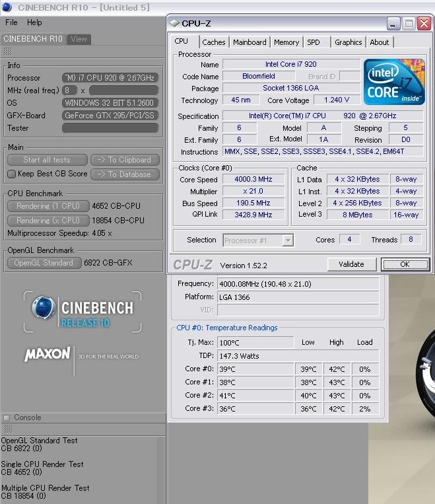Click the Start all tests button
Viewport: 435px width, 504px height.
tap(47, 160)
